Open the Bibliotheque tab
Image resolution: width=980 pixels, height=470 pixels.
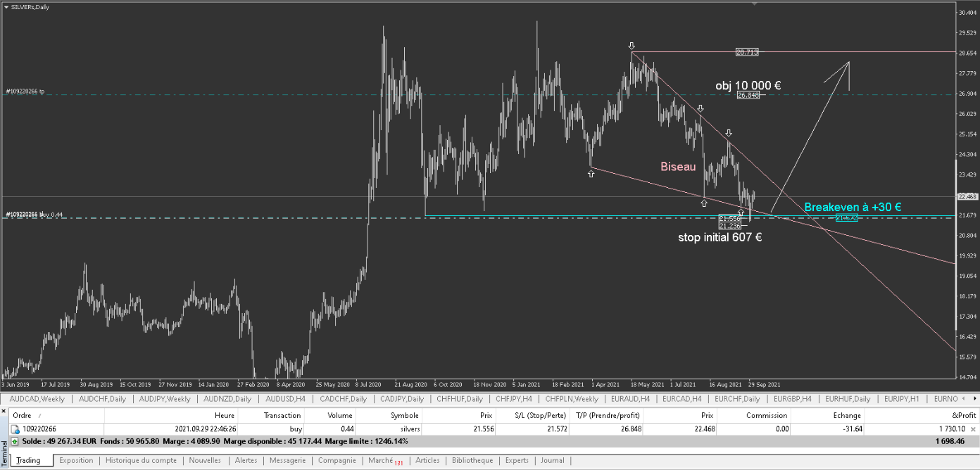(x=472, y=460)
